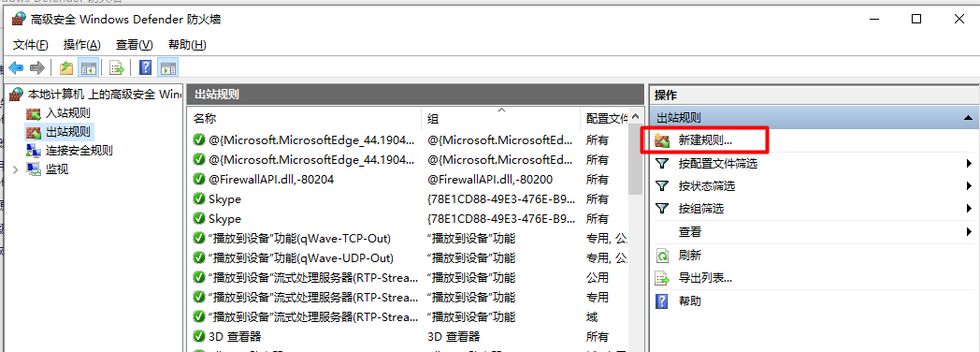This screenshot has width=980, height=352.
Task: Click the green check icon for qWave-UDP-Out
Action: pyautogui.click(x=199, y=257)
